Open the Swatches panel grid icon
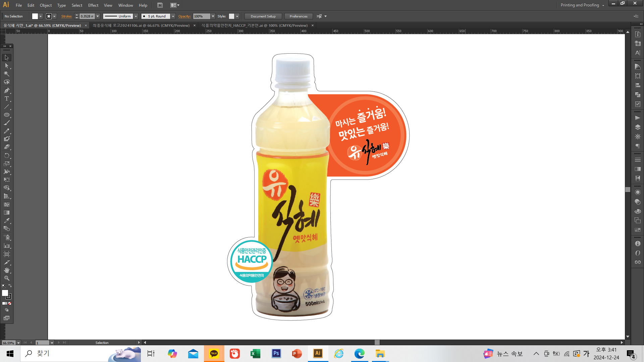Viewport: 644px width, 362px height. click(x=638, y=230)
